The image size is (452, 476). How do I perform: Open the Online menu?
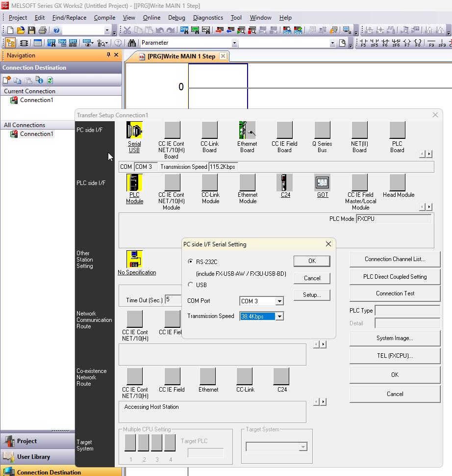click(x=151, y=18)
